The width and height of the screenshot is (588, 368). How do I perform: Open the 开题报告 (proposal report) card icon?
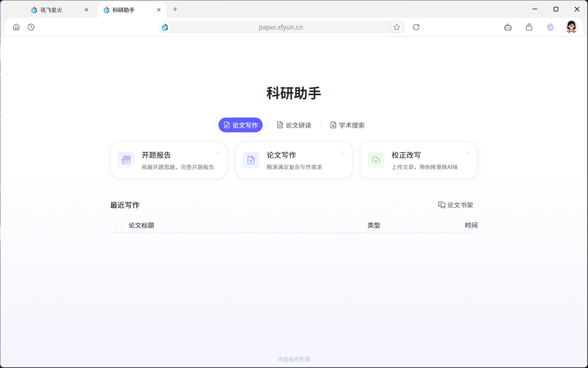click(x=125, y=160)
